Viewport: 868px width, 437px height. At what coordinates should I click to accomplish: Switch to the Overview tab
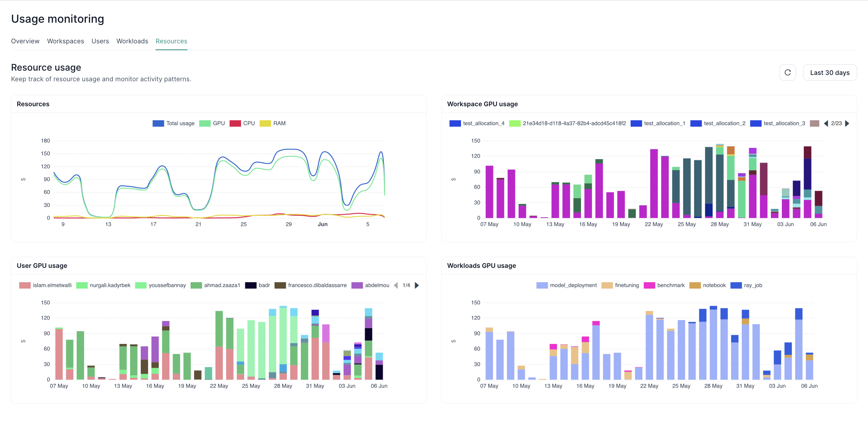pos(25,41)
